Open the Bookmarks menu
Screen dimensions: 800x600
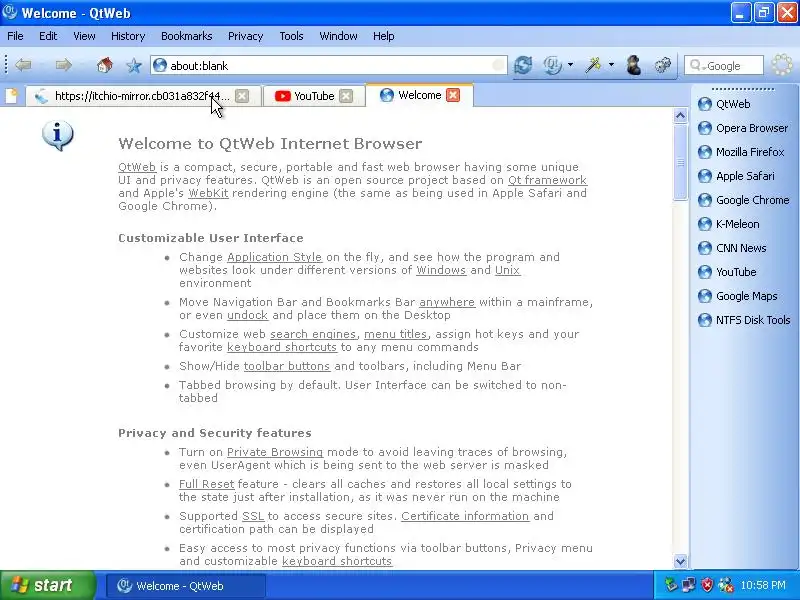pos(186,36)
